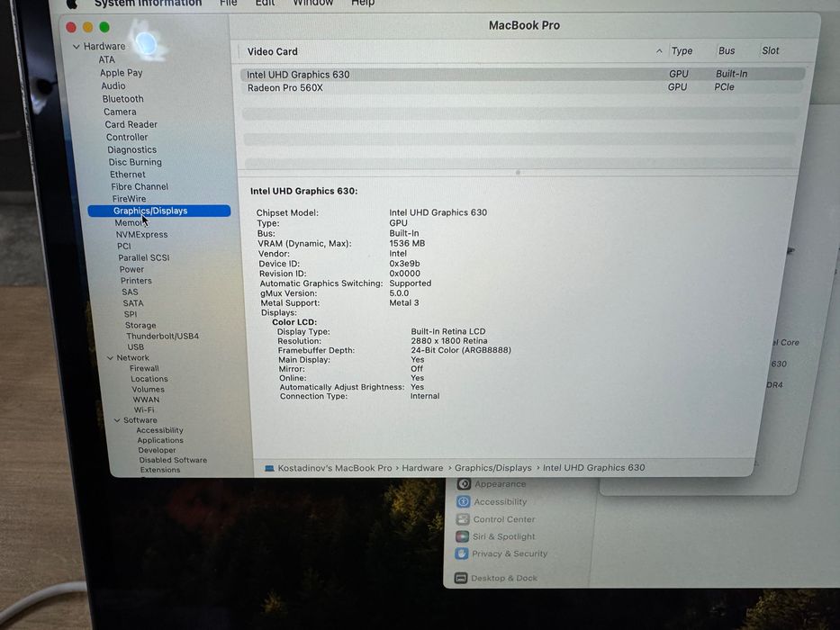Select Disabled Software under Software
The image size is (840, 630).
(173, 460)
